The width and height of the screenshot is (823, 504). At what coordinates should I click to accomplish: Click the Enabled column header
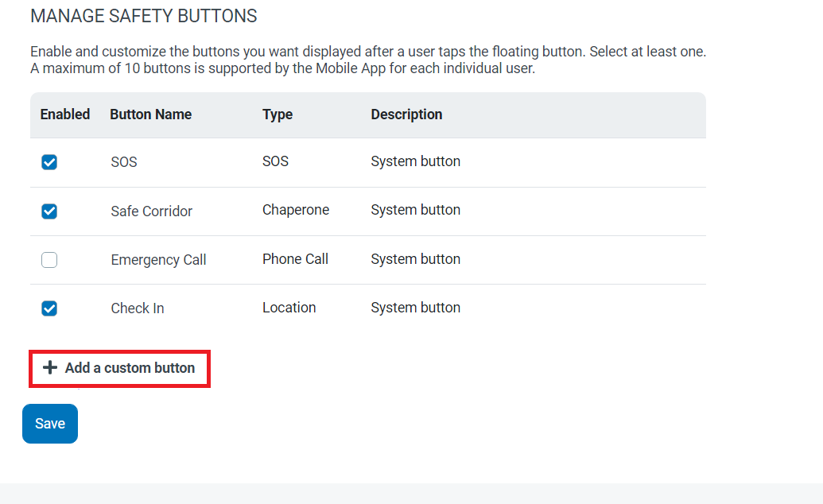click(65, 114)
